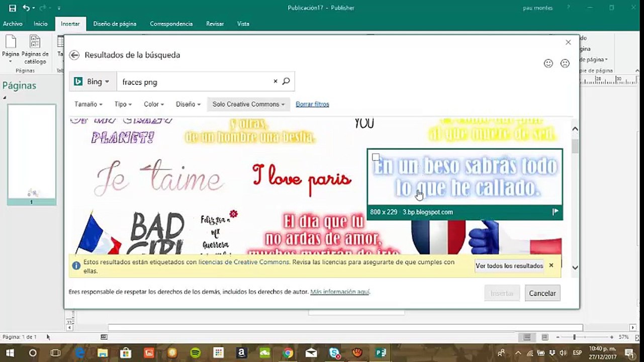Image resolution: width=644 pixels, height=362 pixels.
Task: Select page 1 thumbnail in Páginas panel
Action: 32,154
